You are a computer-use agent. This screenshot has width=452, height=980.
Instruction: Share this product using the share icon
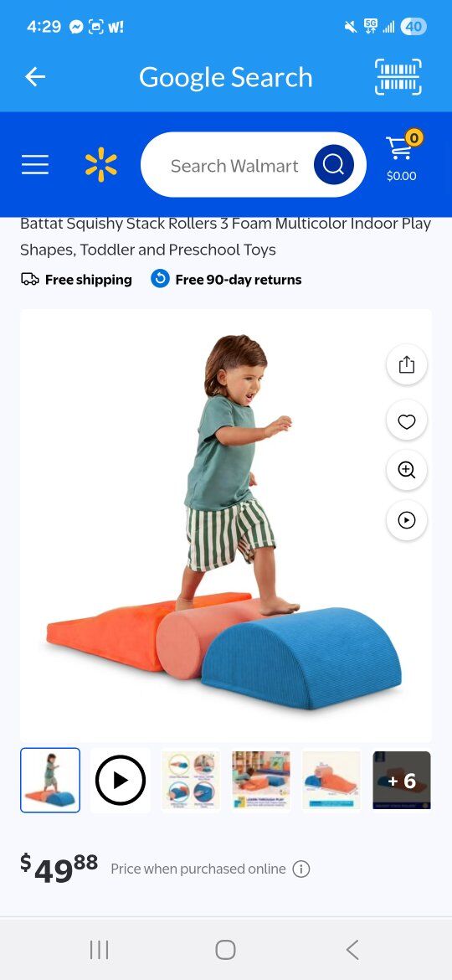point(407,364)
